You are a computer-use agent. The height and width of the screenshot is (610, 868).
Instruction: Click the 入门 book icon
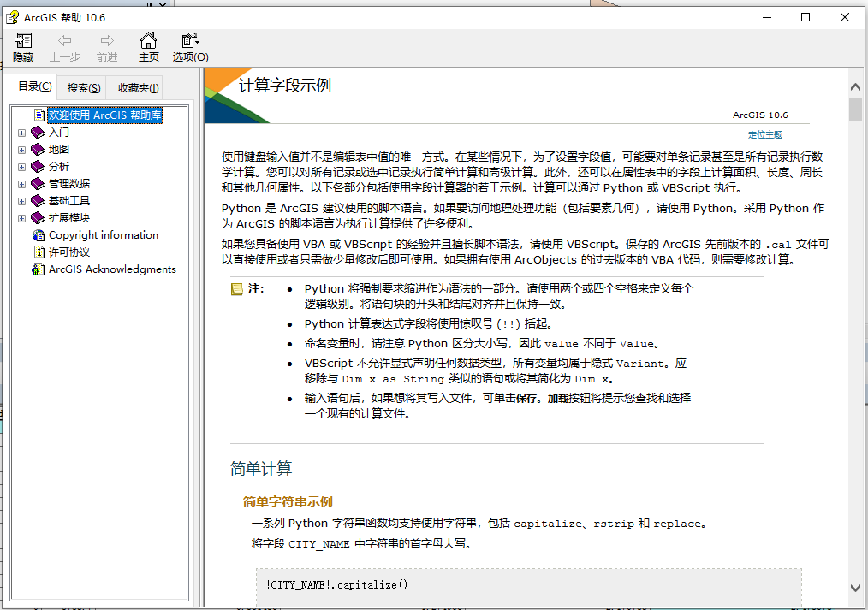pos(38,132)
